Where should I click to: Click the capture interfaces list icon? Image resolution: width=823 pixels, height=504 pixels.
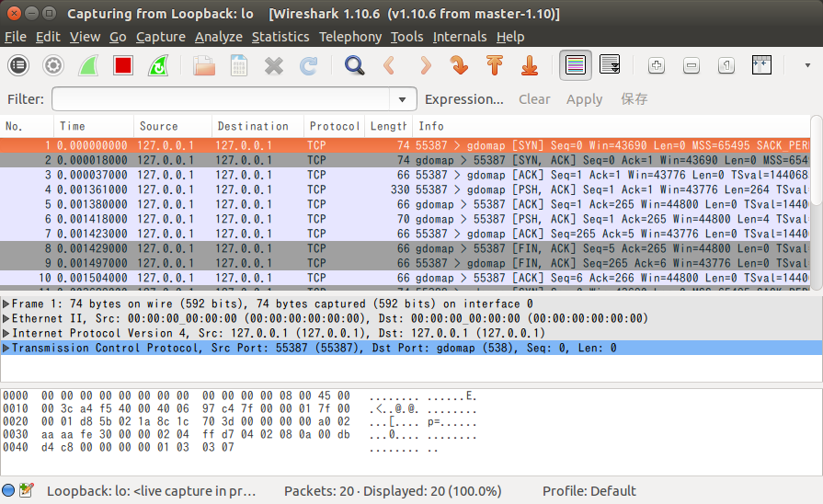18,65
